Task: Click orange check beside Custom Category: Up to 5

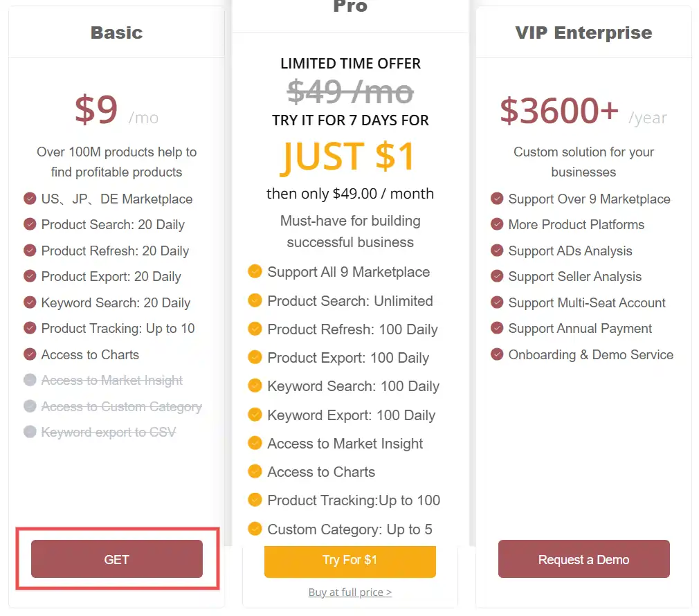Action: 255,529
